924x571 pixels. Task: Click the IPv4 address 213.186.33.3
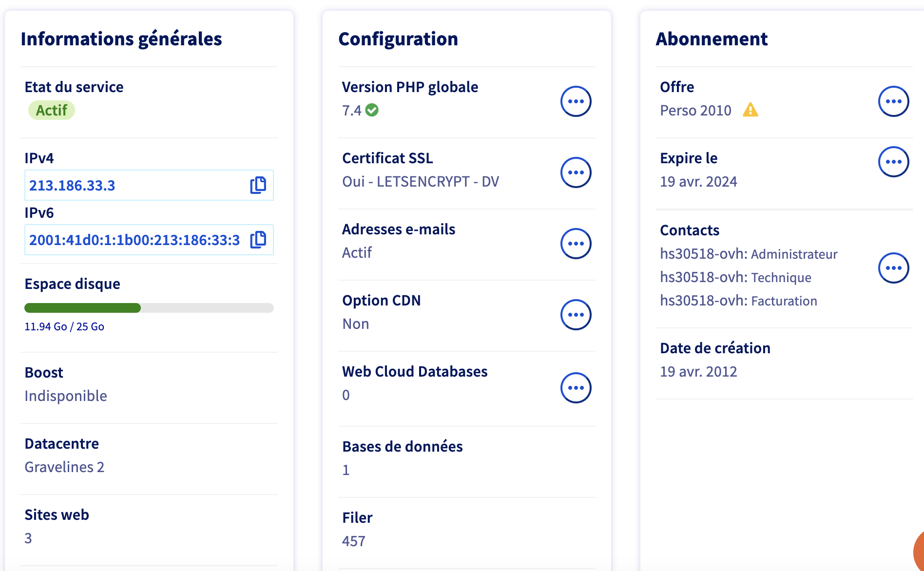72,186
